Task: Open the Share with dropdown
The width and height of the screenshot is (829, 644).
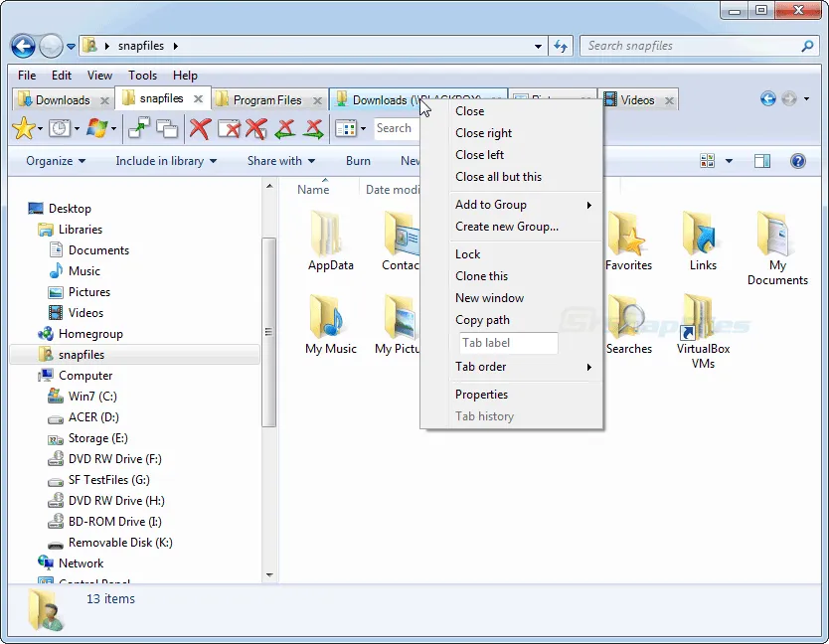Action: click(281, 161)
